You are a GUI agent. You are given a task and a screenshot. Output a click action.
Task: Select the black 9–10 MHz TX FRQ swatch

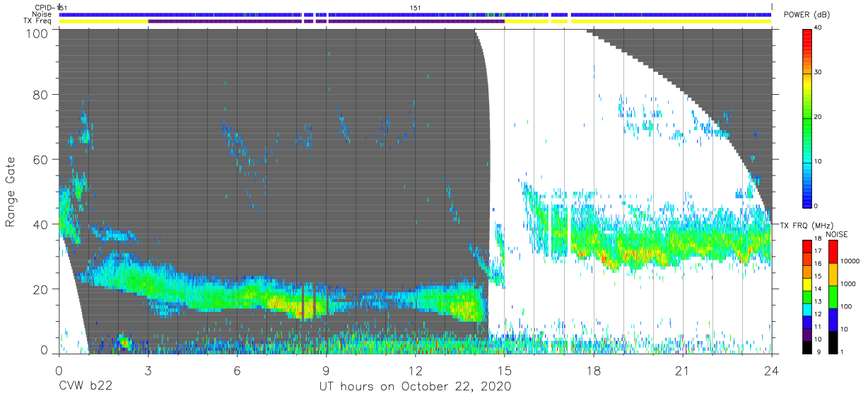click(x=807, y=347)
